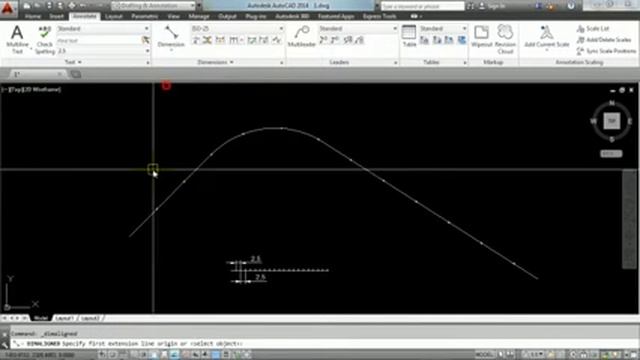Click the keyword or phrase search box

pos(422,6)
